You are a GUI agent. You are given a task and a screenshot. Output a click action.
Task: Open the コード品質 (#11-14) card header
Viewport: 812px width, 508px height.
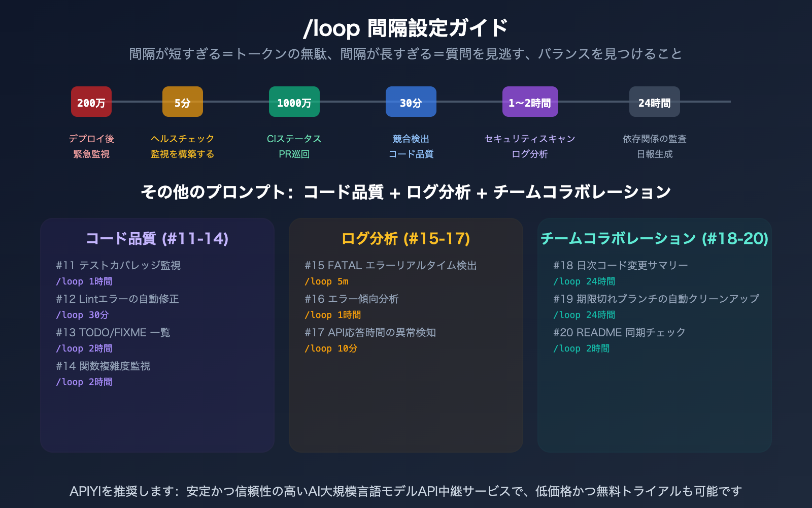[x=157, y=238]
